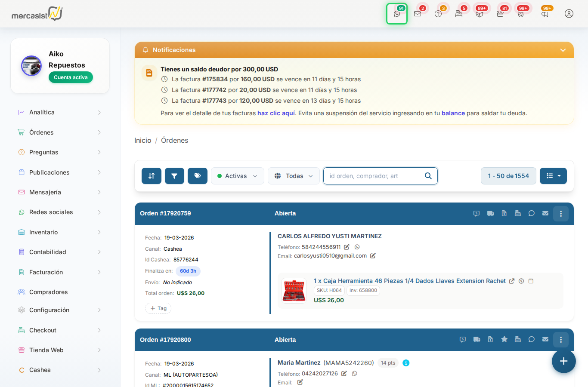Open the list view options dropdown

tap(553, 176)
